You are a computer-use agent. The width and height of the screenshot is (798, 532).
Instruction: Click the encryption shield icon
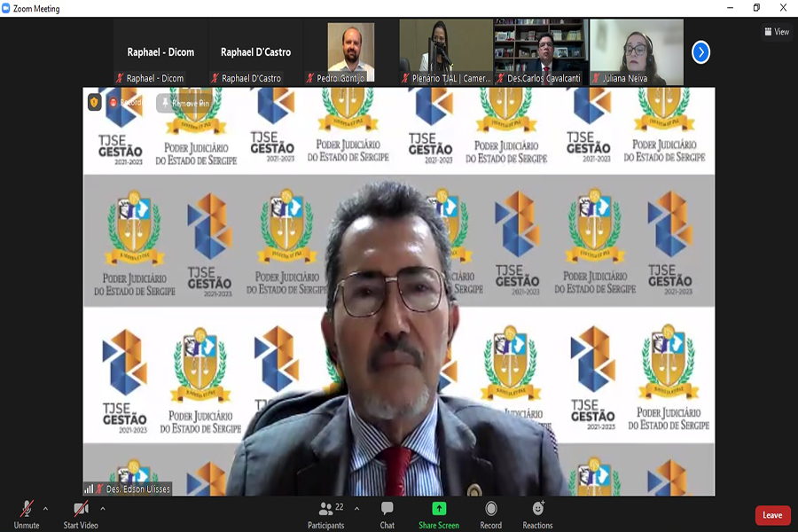pyautogui.click(x=95, y=103)
